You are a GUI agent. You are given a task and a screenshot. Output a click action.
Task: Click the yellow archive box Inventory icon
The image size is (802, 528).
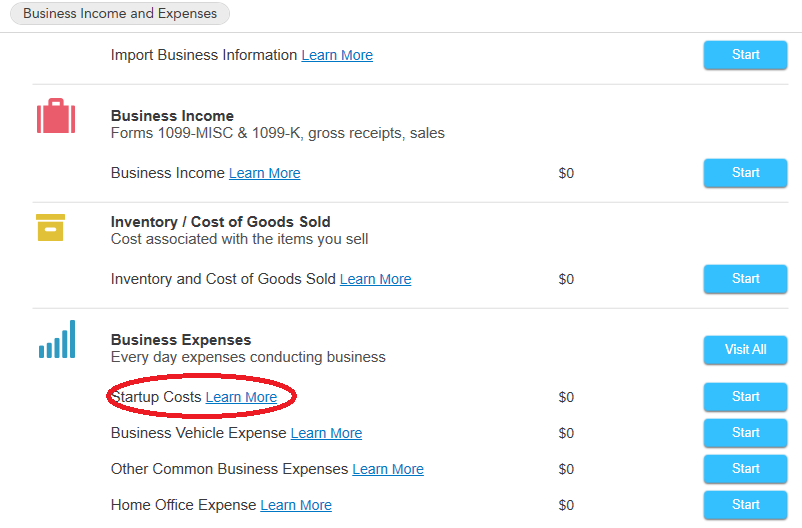point(50,227)
